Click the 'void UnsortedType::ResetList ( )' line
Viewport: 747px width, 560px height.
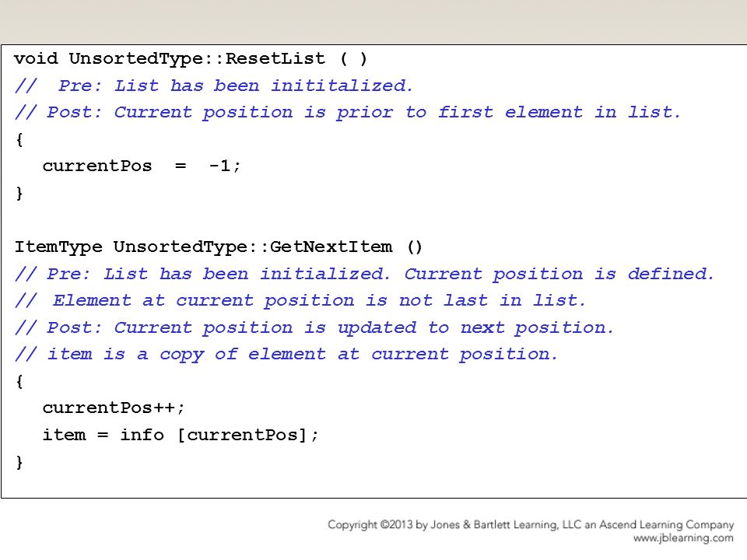point(191,58)
